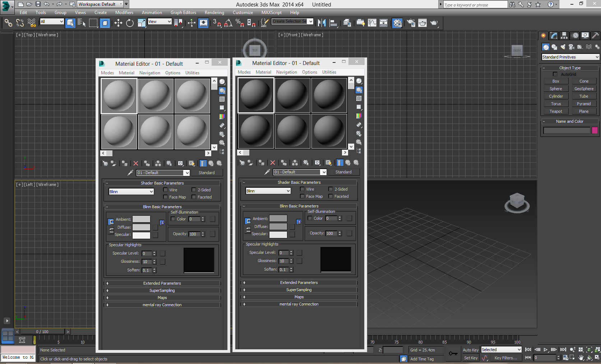Click the object name field under Name and Color
Viewport: 601px width, 364px height.
[567, 130]
